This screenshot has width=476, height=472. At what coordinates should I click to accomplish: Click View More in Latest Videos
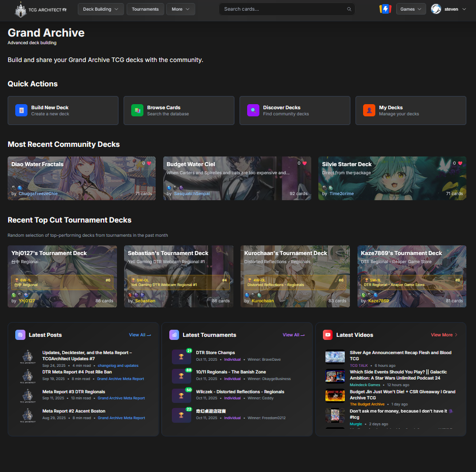[444, 335]
